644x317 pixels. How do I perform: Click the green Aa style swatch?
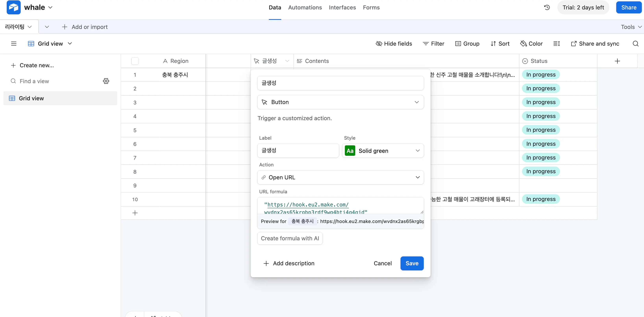pyautogui.click(x=350, y=150)
